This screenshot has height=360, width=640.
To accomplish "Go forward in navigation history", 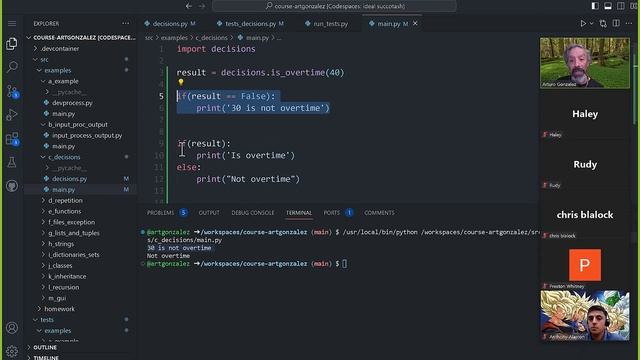I will [x=202, y=6].
